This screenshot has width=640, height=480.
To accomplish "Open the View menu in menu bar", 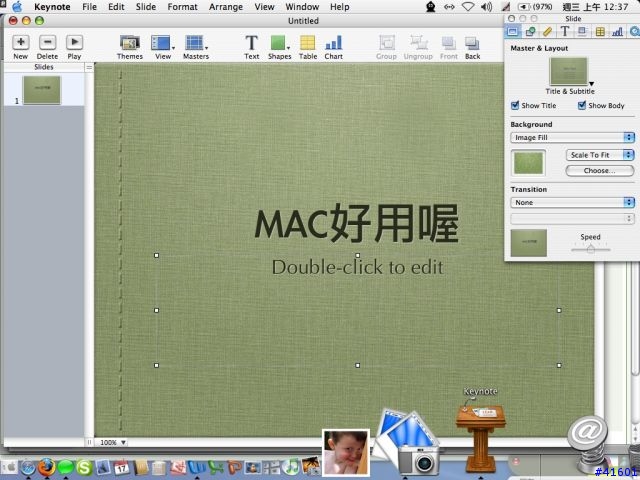I will coord(264,7).
